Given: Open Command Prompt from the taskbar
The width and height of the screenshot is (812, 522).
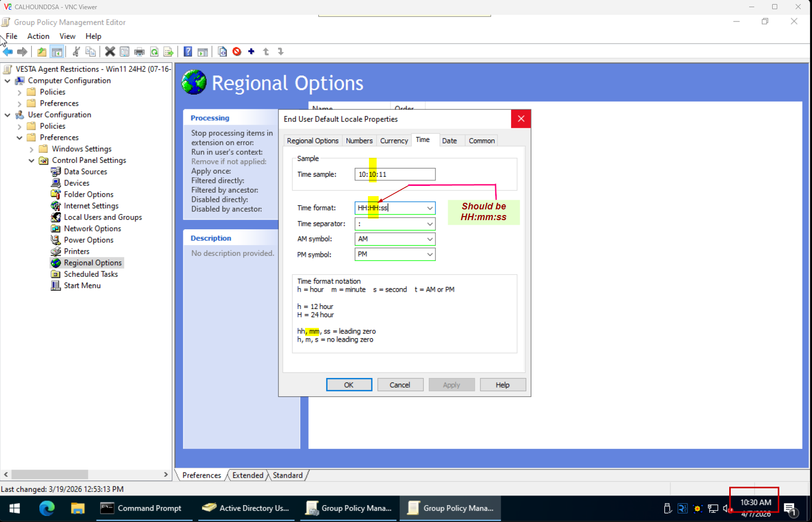Looking at the screenshot, I should click(142, 508).
